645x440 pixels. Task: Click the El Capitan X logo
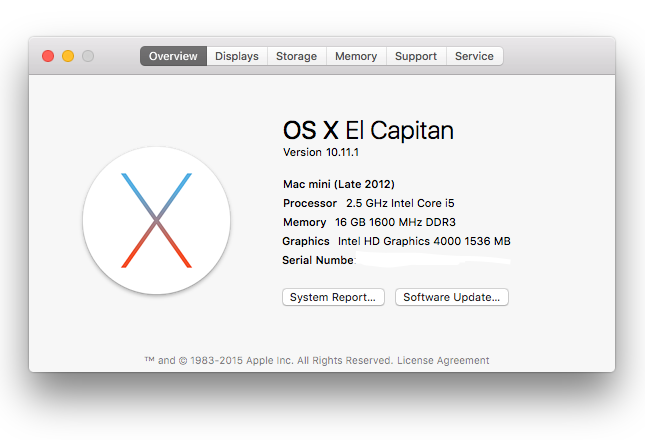(156, 220)
